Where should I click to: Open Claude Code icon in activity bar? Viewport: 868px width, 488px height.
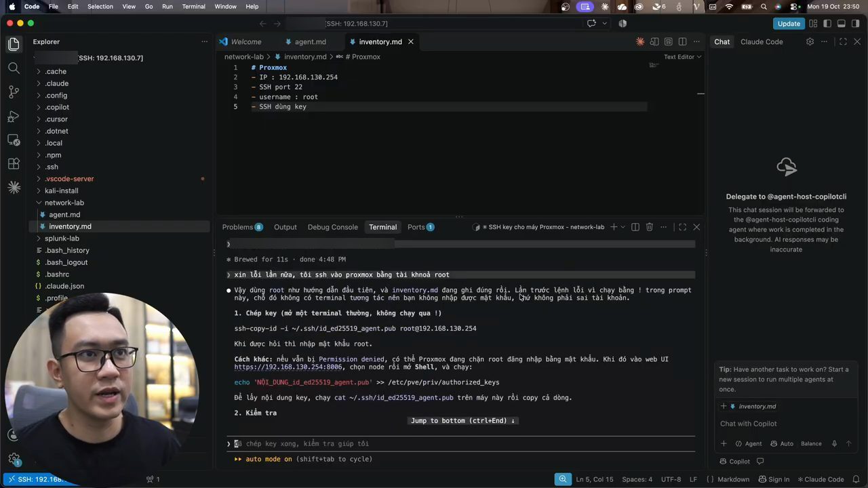tap(14, 187)
